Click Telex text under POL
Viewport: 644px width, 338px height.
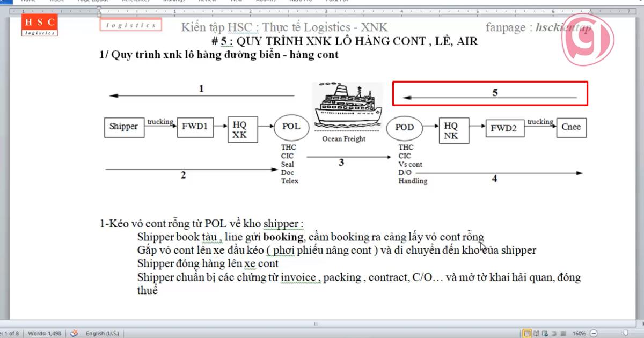click(x=289, y=181)
